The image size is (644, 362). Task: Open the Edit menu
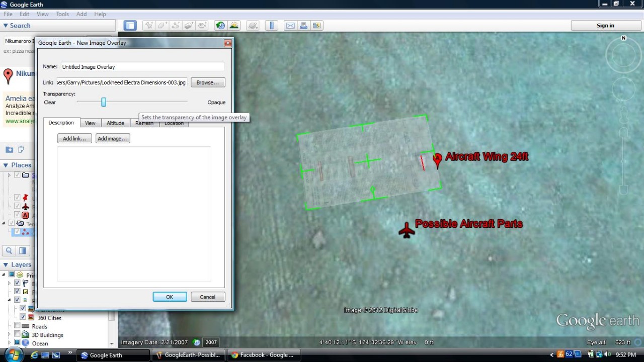coord(24,14)
